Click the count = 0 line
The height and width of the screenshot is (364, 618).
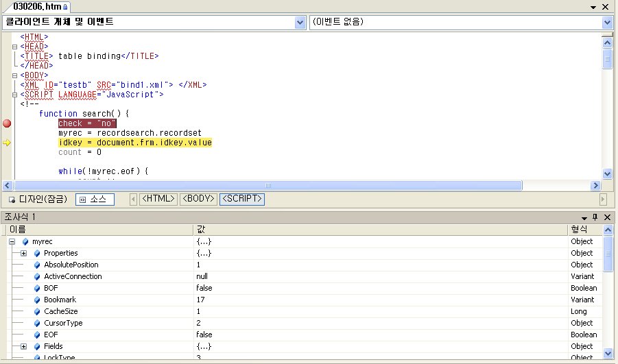tap(80, 152)
